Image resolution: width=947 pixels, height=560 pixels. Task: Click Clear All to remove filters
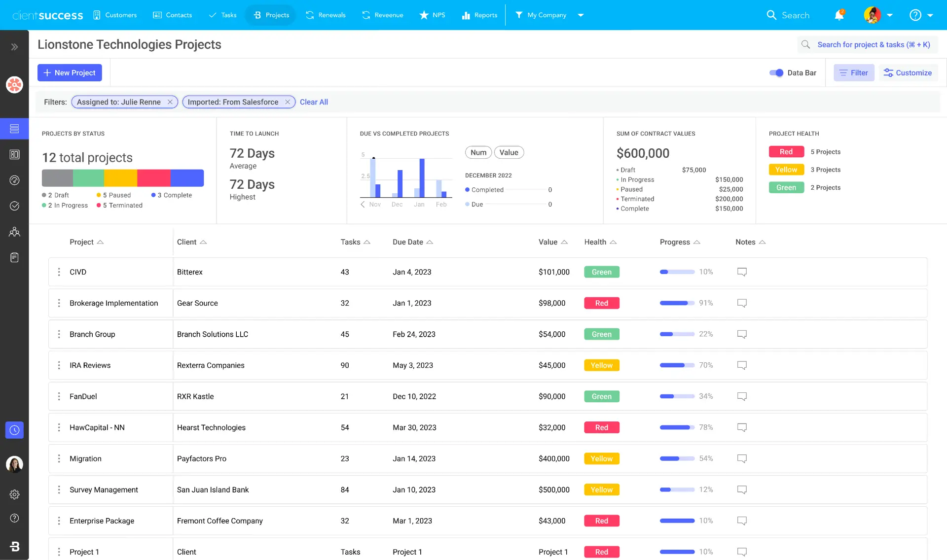tap(314, 102)
